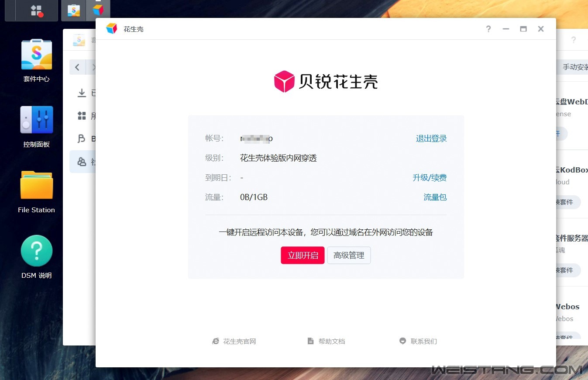
Task: Switch to the Package Center taskbar icon
Action: click(x=74, y=10)
